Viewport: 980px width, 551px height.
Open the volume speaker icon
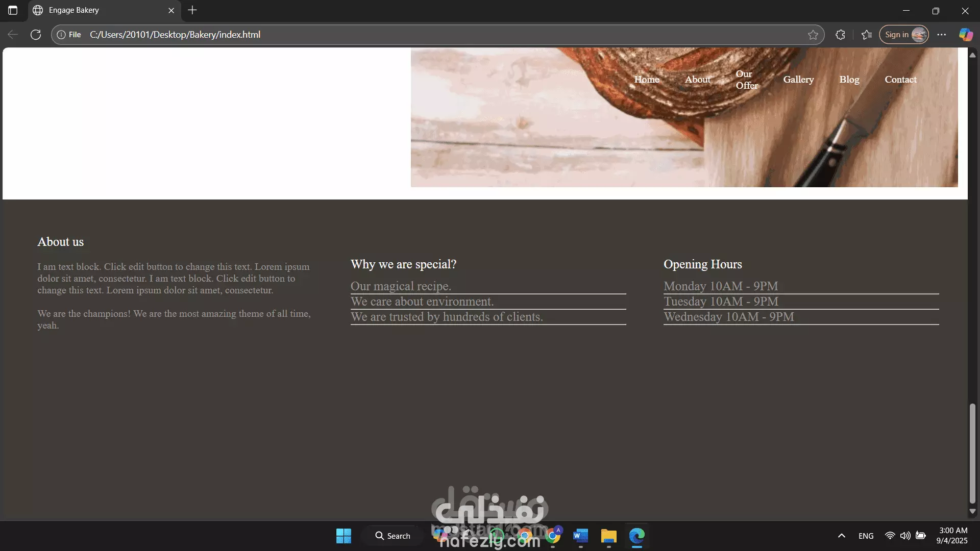pos(905,536)
